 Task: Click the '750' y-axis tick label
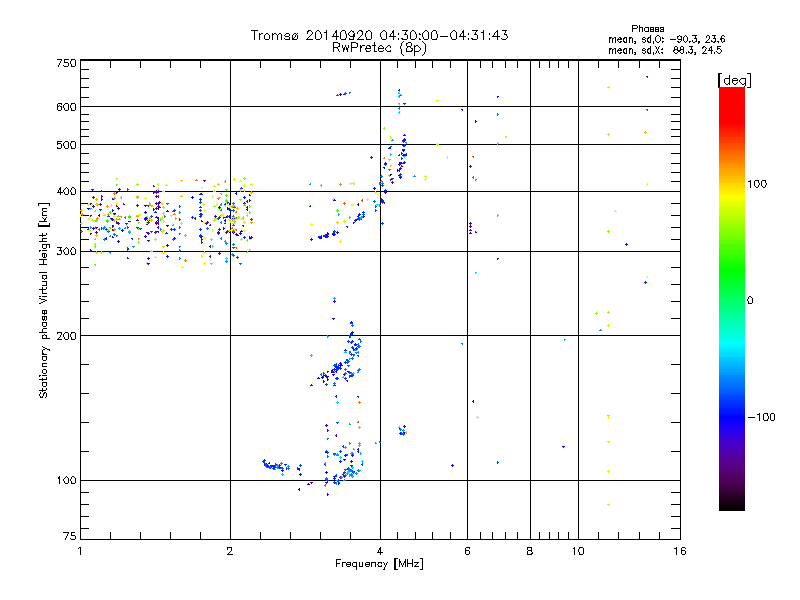66,63
